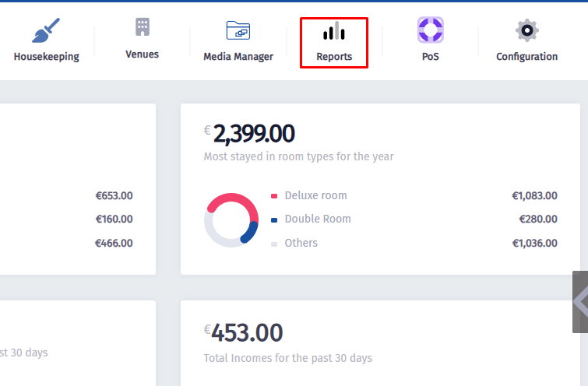Viewport: 588px width, 386px height.
Task: Click the room types donut chart
Action: (231, 220)
